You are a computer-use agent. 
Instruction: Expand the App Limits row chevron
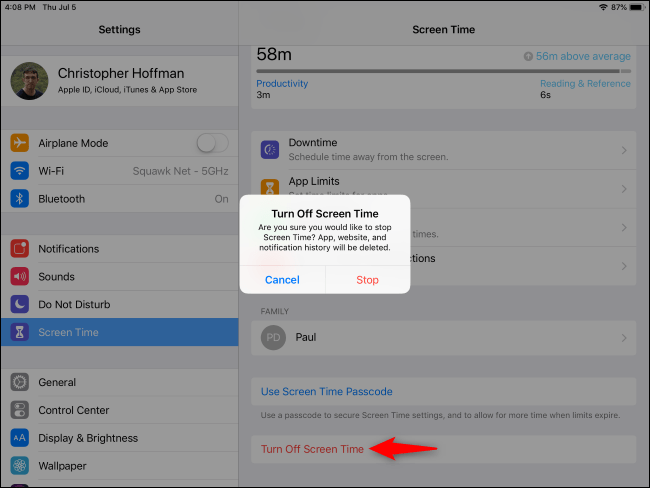[x=624, y=189]
